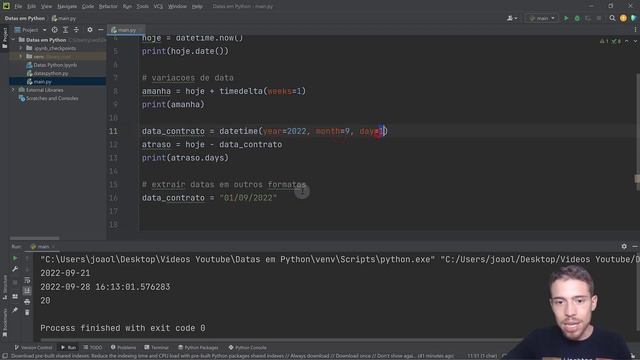Click the Stop process icon in the Run panel

point(15,282)
